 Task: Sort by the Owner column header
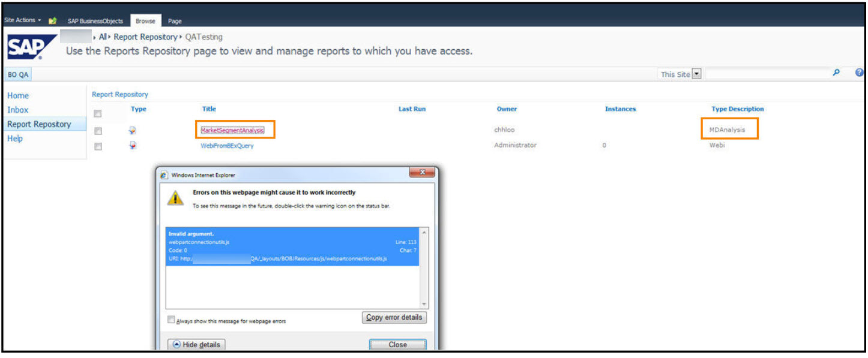(507, 109)
